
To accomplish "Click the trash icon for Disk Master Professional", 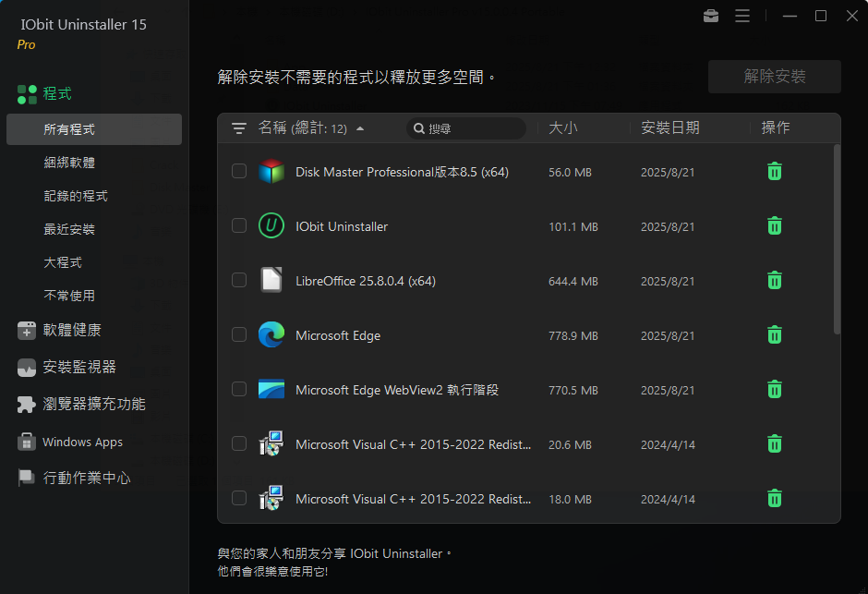I will pos(775,172).
